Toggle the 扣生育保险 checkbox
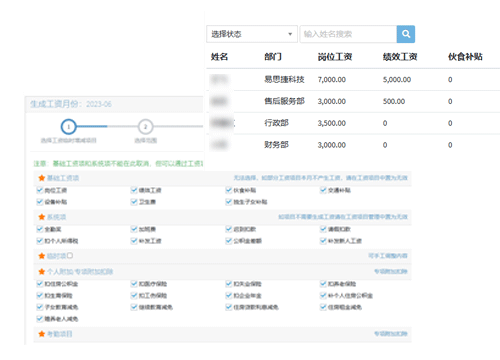Screen dimensions: 500x360 tap(40, 295)
